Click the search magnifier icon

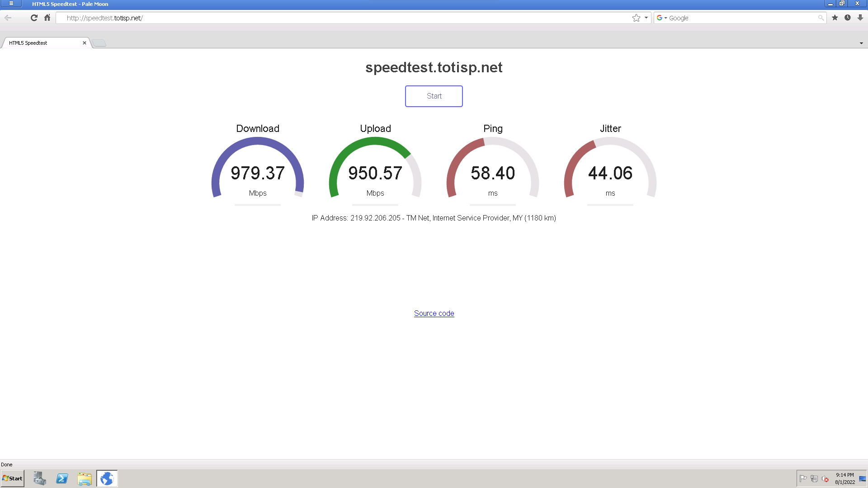(821, 18)
